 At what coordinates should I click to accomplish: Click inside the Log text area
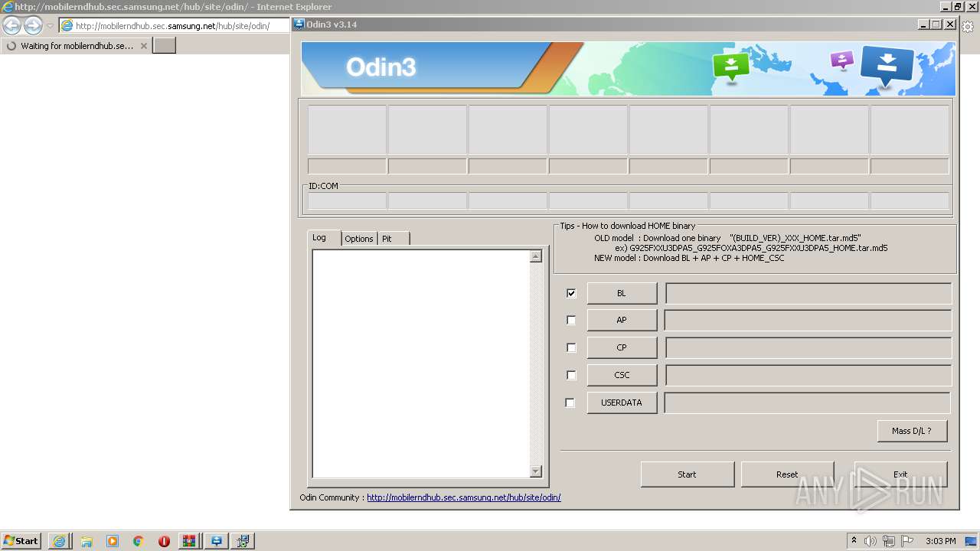420,364
